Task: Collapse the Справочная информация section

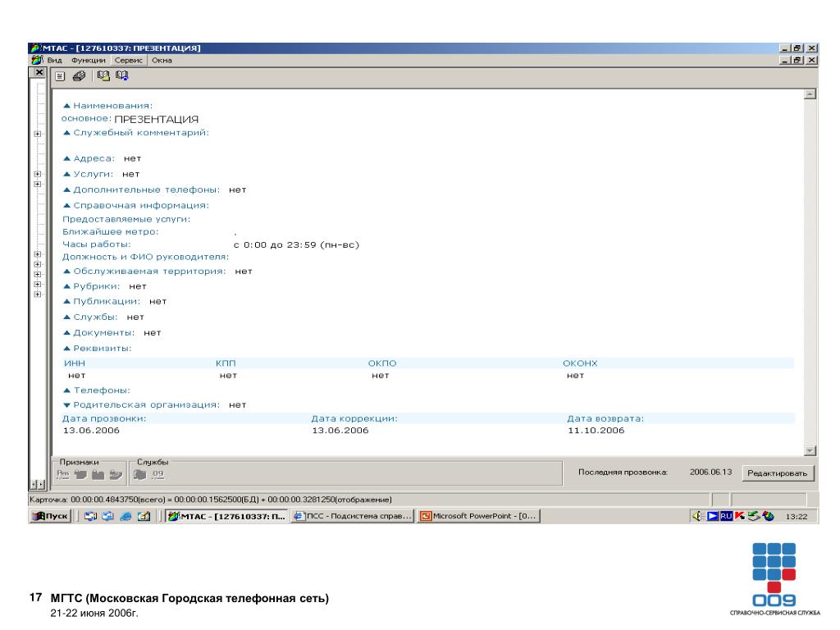Action: [x=67, y=205]
